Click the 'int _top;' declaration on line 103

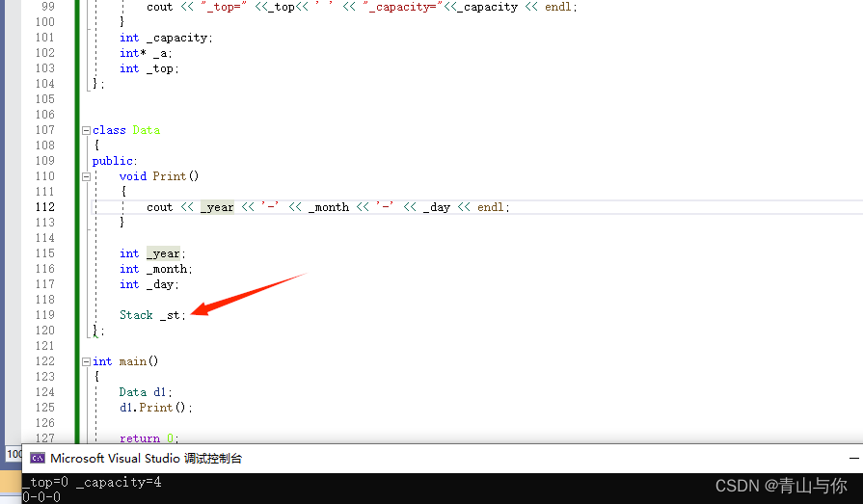[x=149, y=68]
